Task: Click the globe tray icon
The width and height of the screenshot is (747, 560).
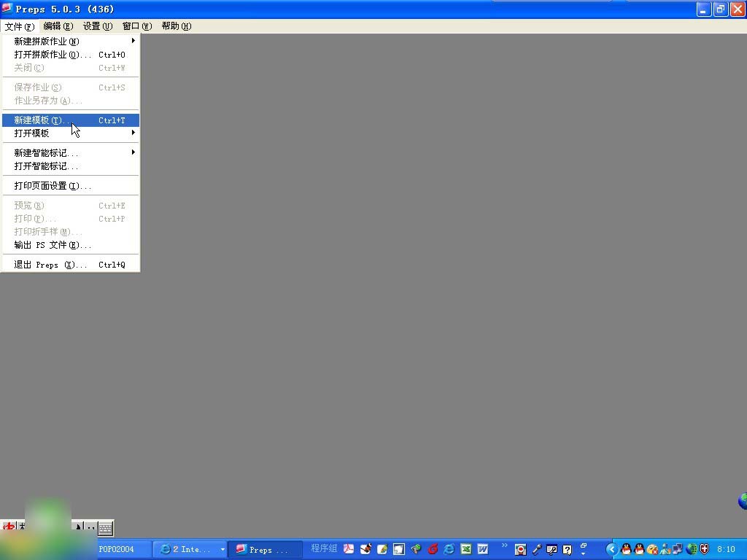Action: 692,550
